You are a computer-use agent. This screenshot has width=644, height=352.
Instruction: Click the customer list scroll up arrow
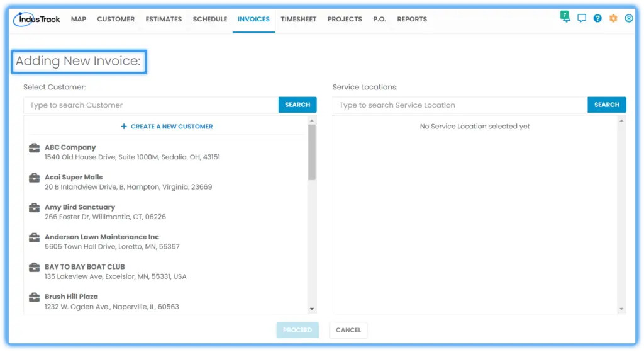pos(312,120)
